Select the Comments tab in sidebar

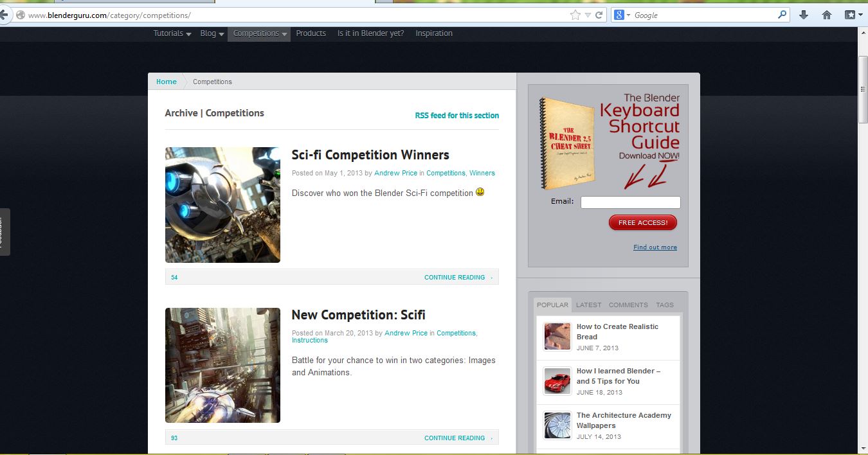(x=628, y=305)
